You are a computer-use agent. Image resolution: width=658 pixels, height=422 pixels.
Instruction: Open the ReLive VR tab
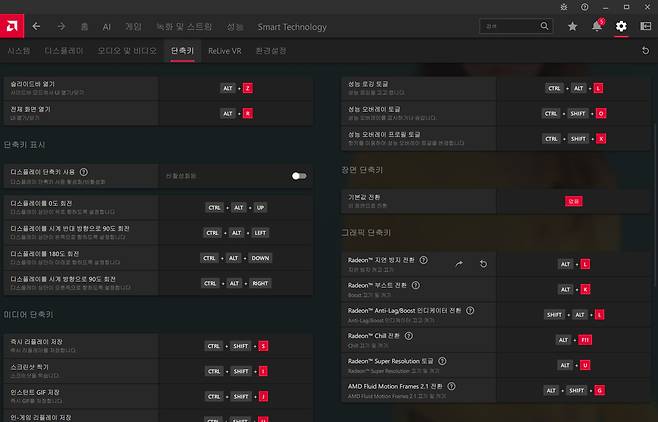click(x=225, y=49)
